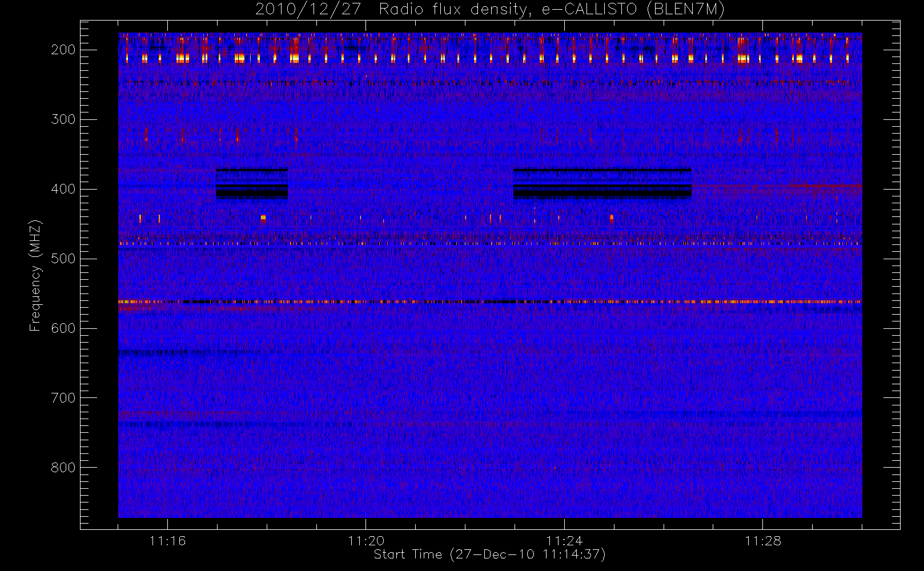This screenshot has height=571, width=924.
Task: Click the 11:16 time tick label
Action: 167,541
